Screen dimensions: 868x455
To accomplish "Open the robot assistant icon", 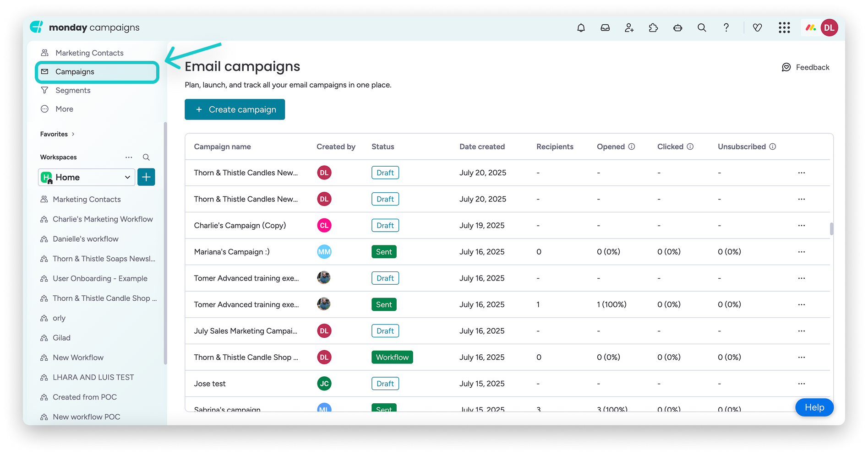I will 678,28.
